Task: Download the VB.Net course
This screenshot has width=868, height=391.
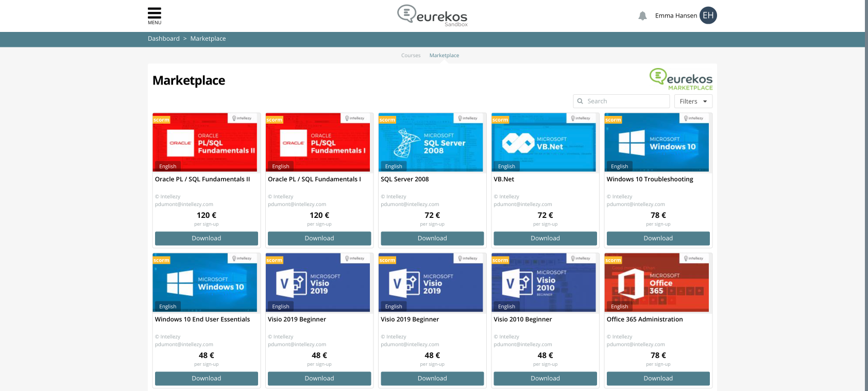Action: tap(545, 238)
